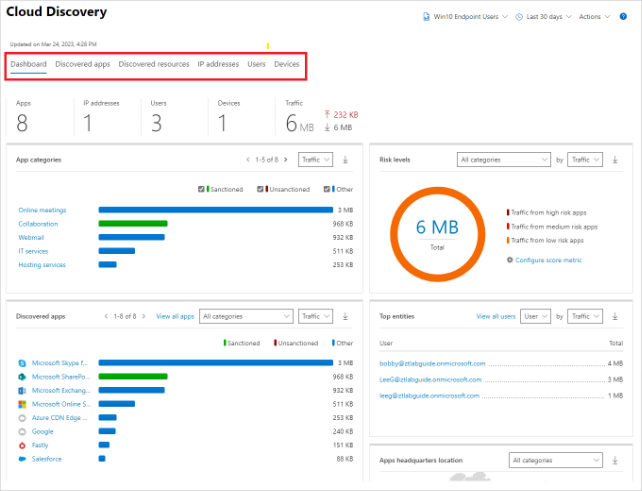This screenshot has width=642, height=491.
Task: Click the Salesforce app icon
Action: coord(22,458)
